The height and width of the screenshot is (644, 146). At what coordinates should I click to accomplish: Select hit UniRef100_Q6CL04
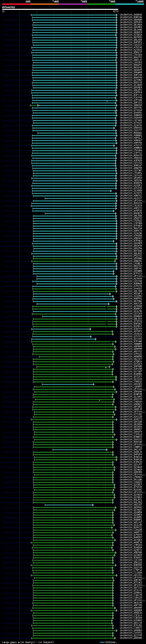pos(131,623)
